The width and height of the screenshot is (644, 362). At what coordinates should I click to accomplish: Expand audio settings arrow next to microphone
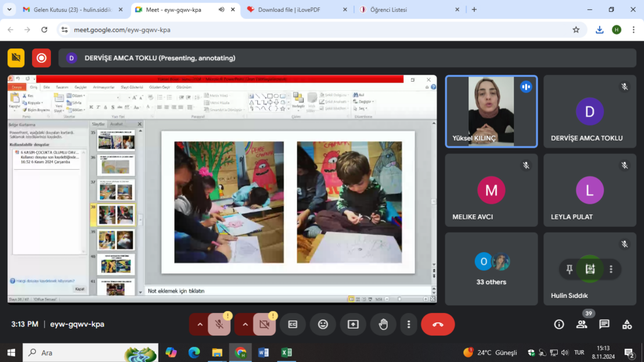[x=199, y=324]
